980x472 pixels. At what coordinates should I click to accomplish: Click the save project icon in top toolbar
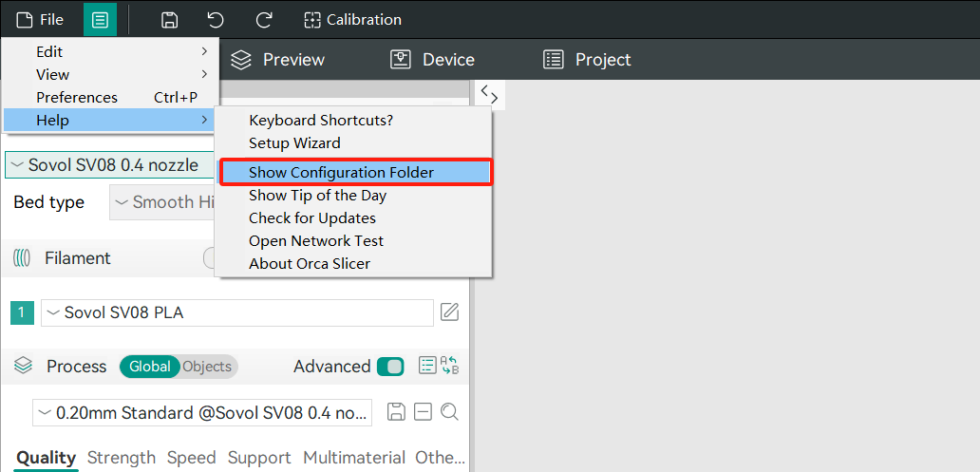[x=169, y=20]
